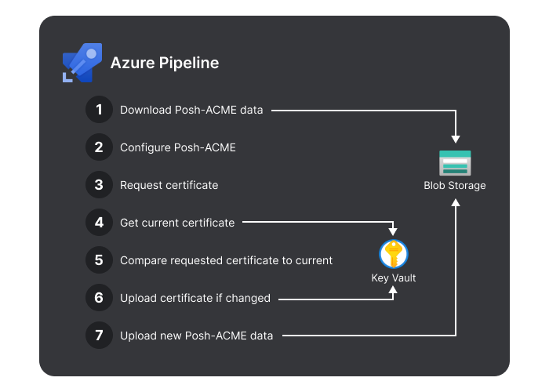
Task: Click the Key Vault key icon
Action: (394, 255)
